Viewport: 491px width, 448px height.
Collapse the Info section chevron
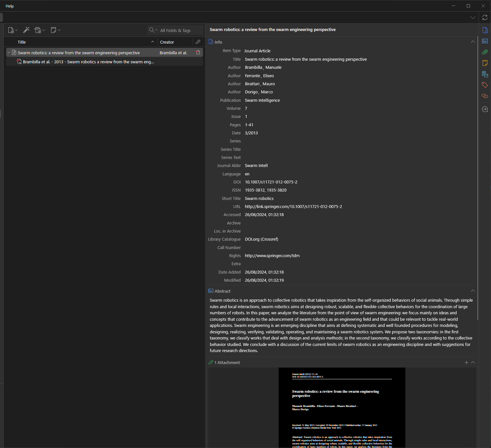pos(473,42)
